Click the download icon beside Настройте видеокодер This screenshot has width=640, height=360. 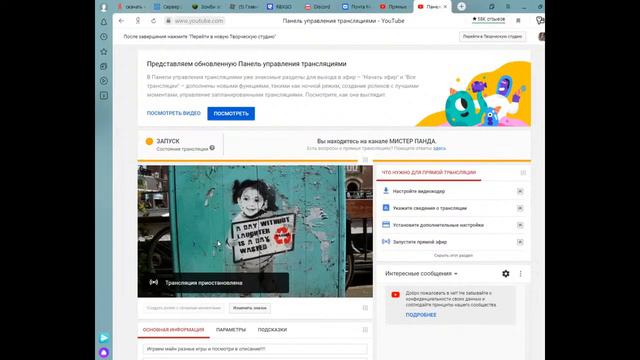pyautogui.click(x=386, y=191)
